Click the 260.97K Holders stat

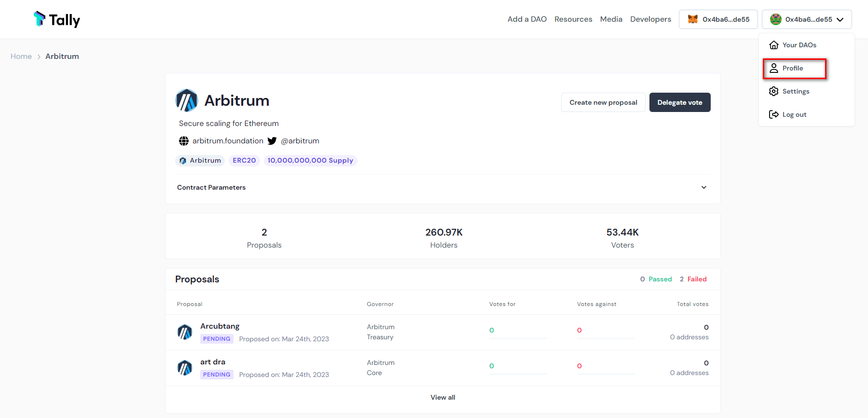click(444, 238)
